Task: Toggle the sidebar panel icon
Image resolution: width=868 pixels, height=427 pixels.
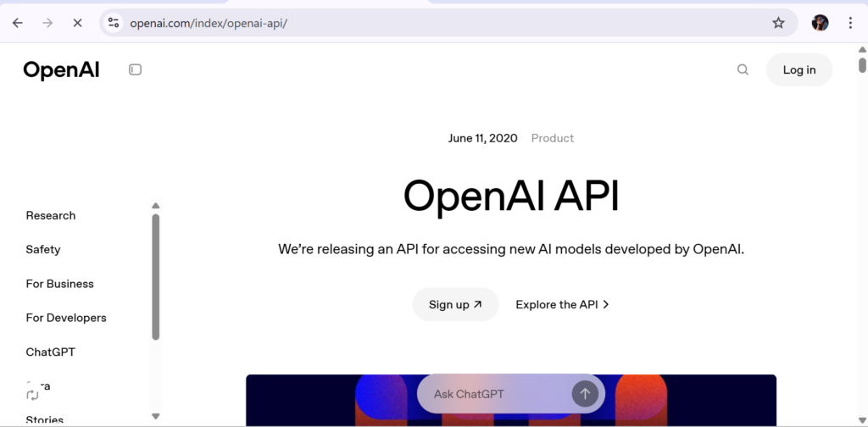Action: [135, 69]
